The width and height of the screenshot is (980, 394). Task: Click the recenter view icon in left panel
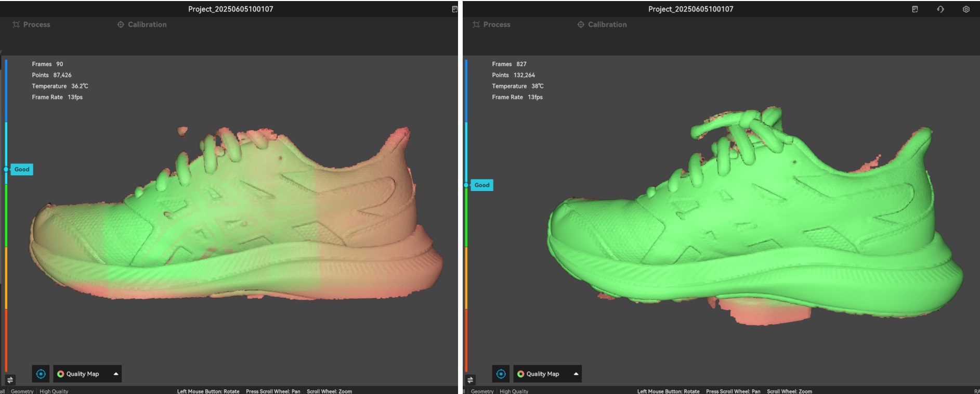click(41, 374)
